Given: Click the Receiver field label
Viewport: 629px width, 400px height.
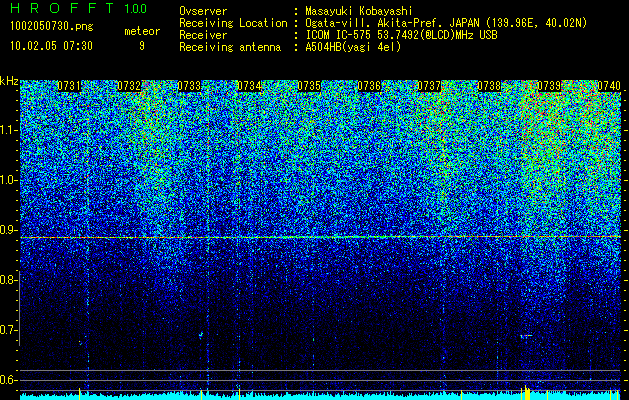Looking at the screenshot, I should coord(203,35).
